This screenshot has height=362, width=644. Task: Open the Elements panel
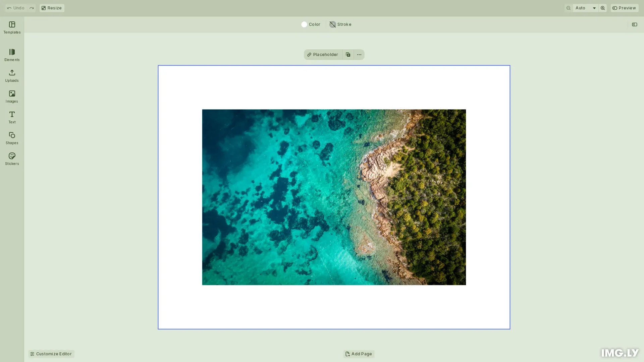[12, 55]
